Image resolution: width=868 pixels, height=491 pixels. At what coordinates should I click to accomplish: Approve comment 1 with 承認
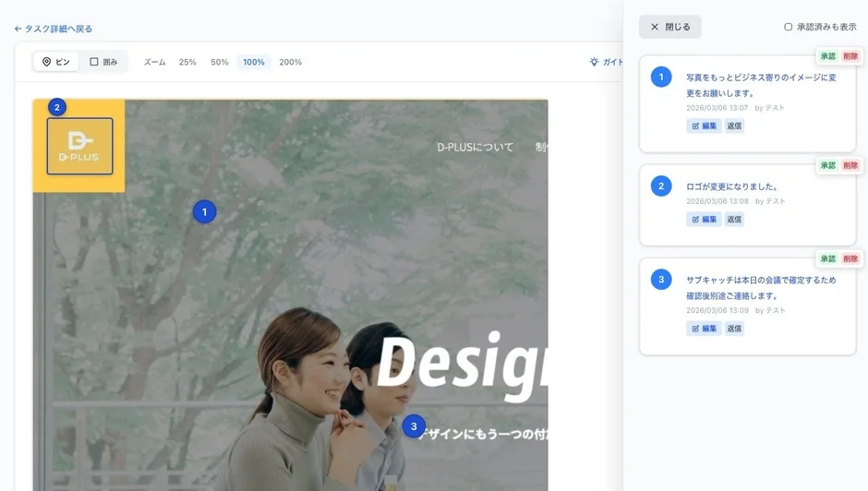click(x=828, y=56)
